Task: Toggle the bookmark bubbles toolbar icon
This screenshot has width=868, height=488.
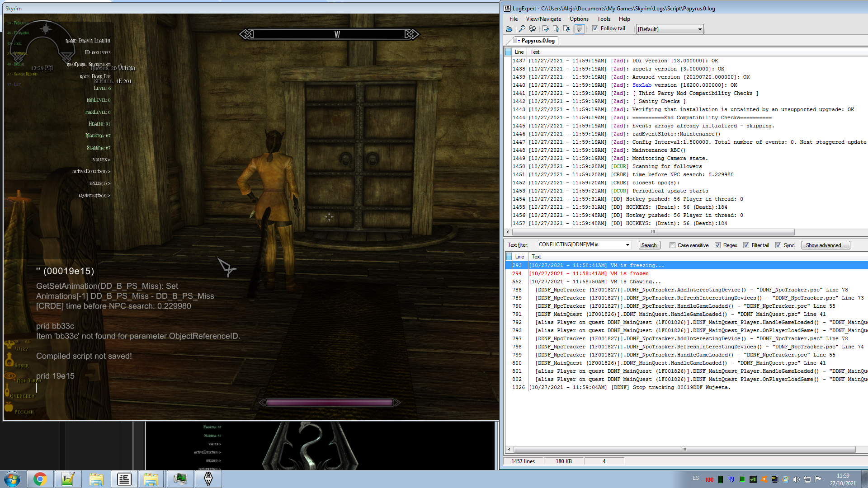Action: click(x=580, y=29)
